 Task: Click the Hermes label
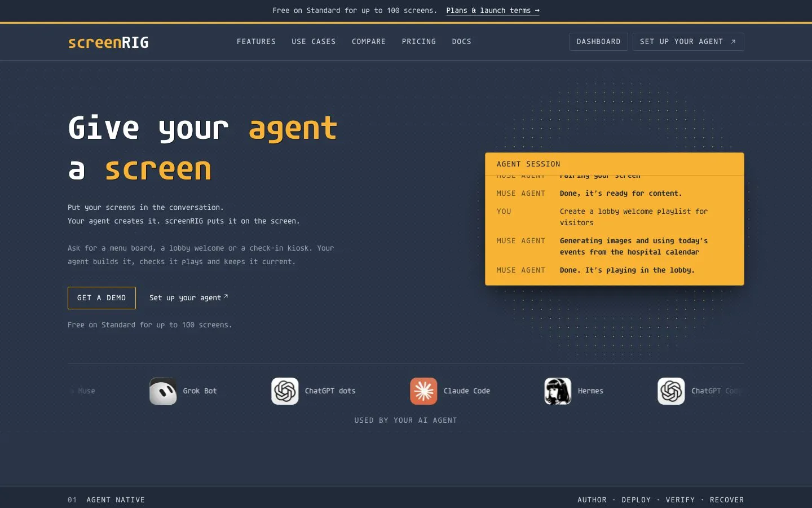pos(590,391)
